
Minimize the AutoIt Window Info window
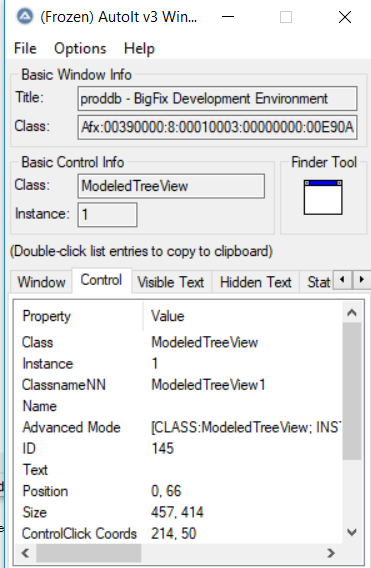click(228, 17)
